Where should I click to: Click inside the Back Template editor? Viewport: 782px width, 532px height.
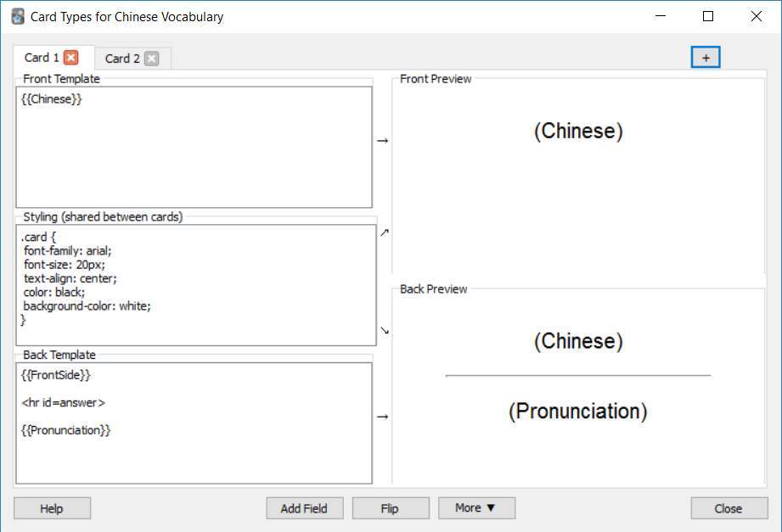(194, 420)
